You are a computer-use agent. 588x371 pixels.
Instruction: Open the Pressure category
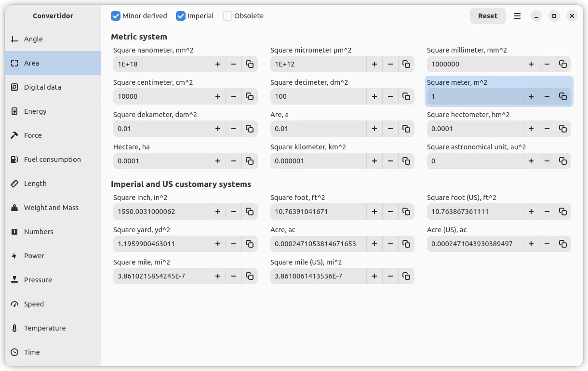click(53, 280)
